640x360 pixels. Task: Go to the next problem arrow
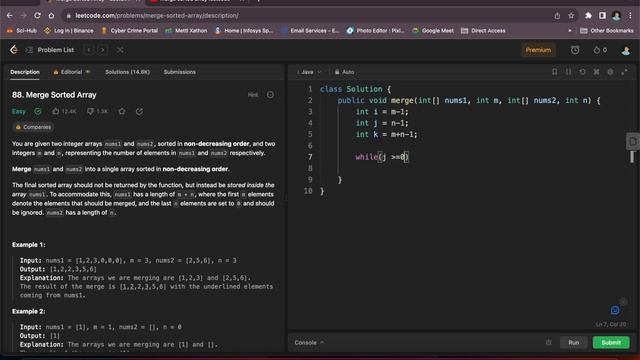[x=103, y=50]
